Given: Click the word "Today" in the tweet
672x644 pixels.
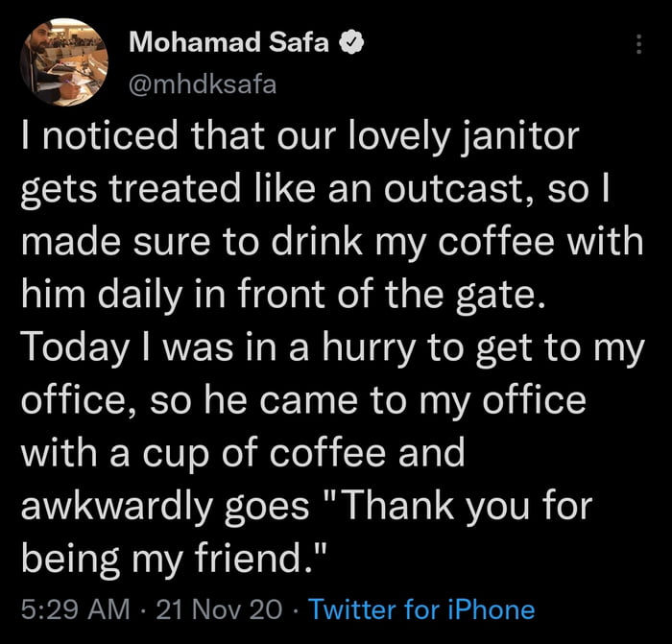Looking at the screenshot, I should click(x=68, y=346).
